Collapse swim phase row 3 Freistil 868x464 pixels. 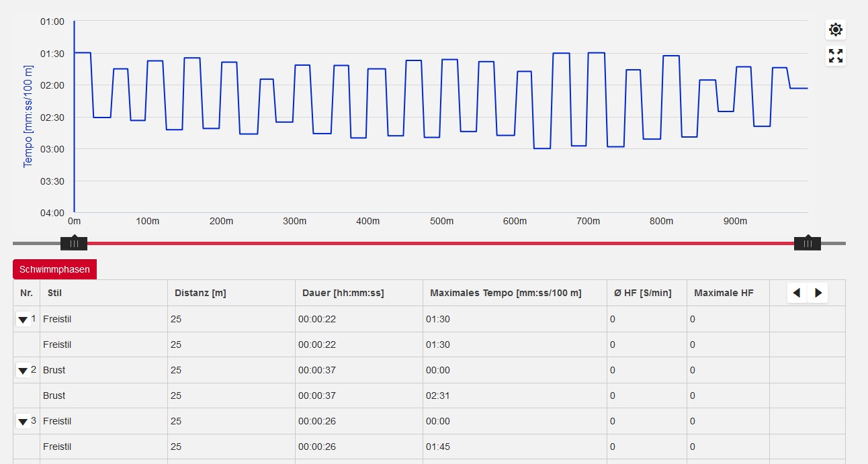[23, 422]
